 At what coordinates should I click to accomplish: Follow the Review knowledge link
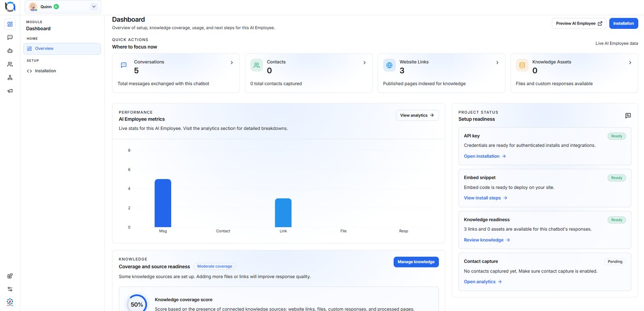[487, 240]
